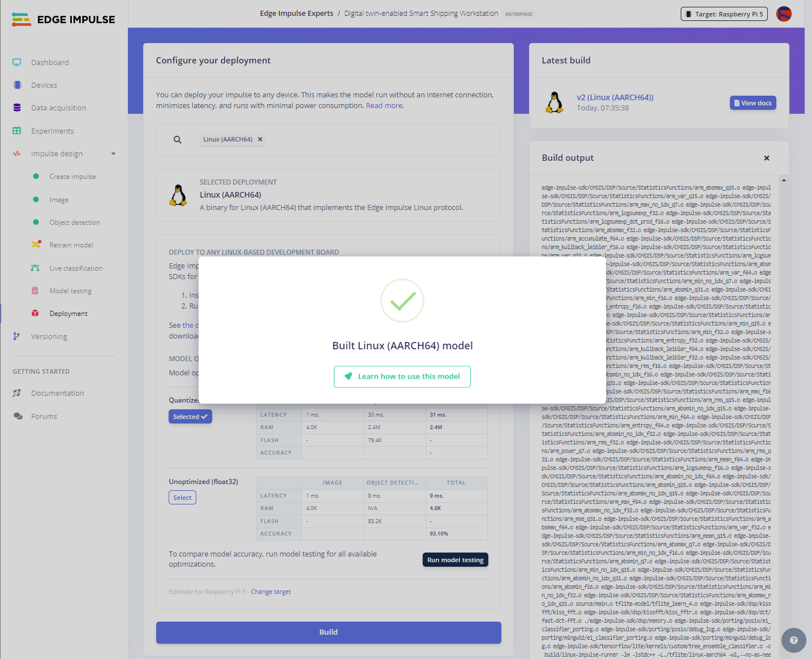Open the Devices chip icon

pyautogui.click(x=17, y=85)
